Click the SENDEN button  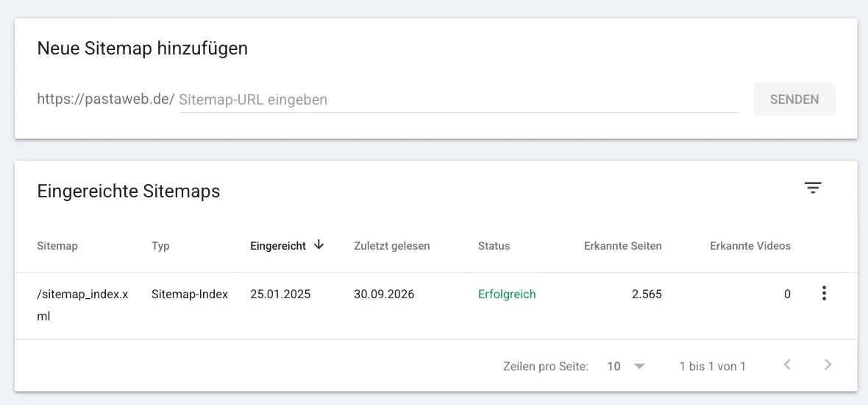[794, 99]
